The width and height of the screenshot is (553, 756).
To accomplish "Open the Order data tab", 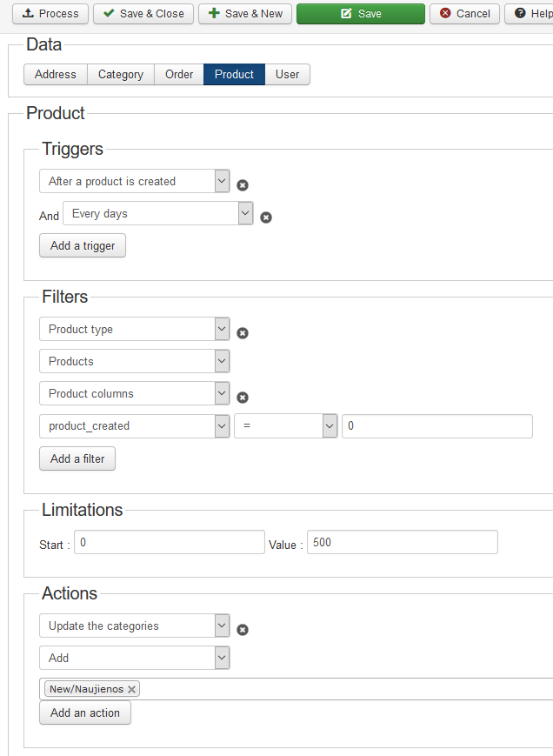I will 179,75.
